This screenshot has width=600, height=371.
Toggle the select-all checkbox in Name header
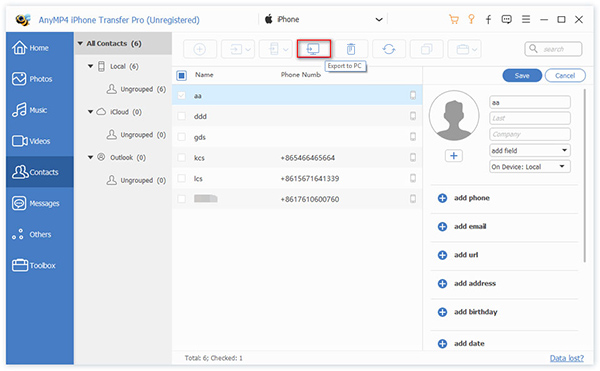point(182,75)
